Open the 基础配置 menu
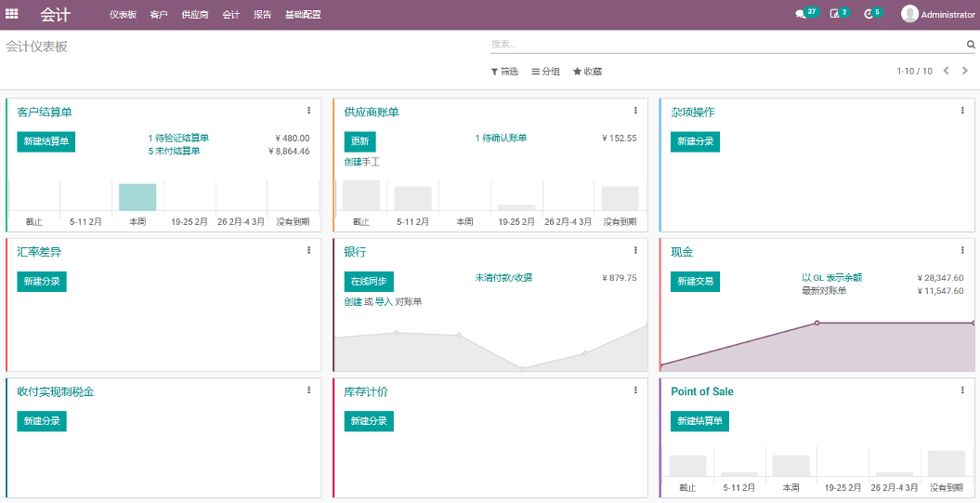The height and width of the screenshot is (503, 980). [303, 15]
